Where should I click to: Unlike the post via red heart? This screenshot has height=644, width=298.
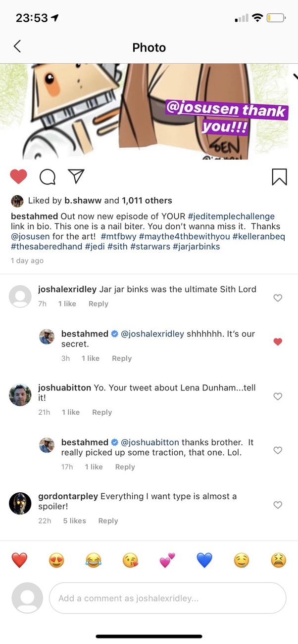click(x=19, y=176)
